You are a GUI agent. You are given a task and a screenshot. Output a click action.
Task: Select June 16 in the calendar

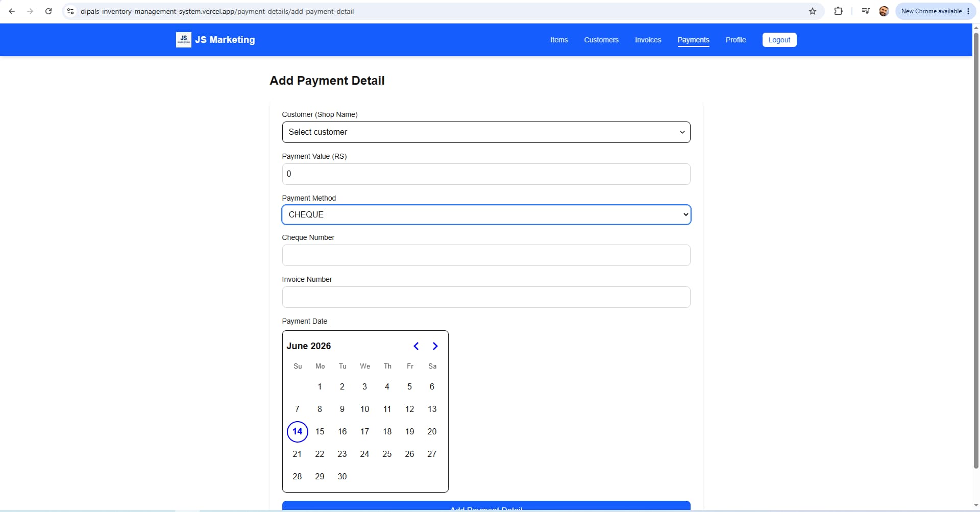(x=342, y=432)
